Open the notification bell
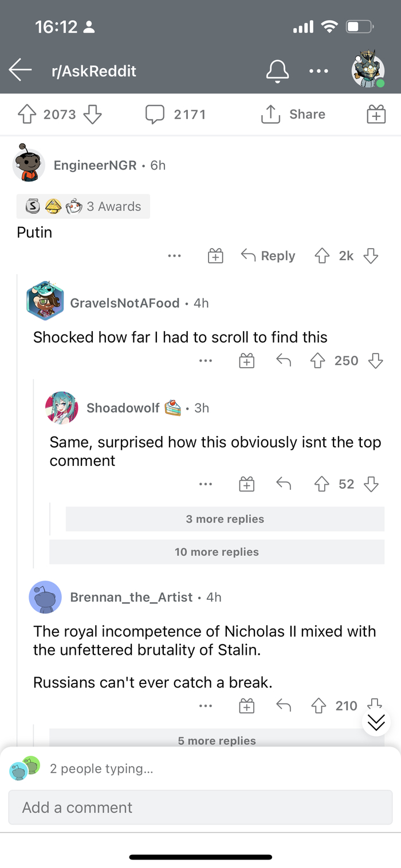This screenshot has width=401, height=868. [277, 71]
